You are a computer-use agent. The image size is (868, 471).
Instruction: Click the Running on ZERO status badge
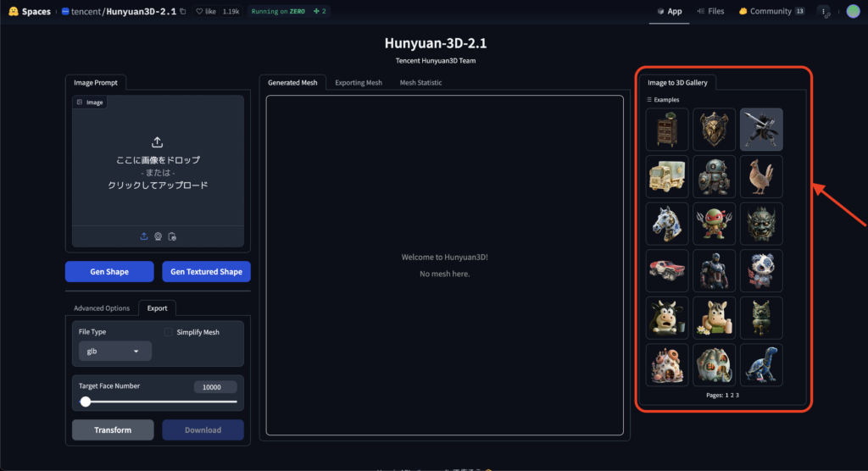coord(278,11)
